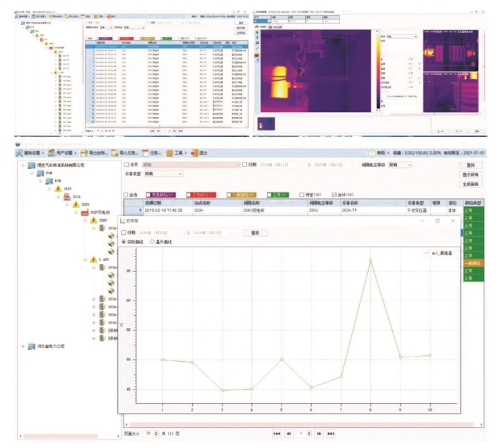Go to the first page of results
Image resolution: width=500 pixels, height=448 pixels.
pos(277,434)
